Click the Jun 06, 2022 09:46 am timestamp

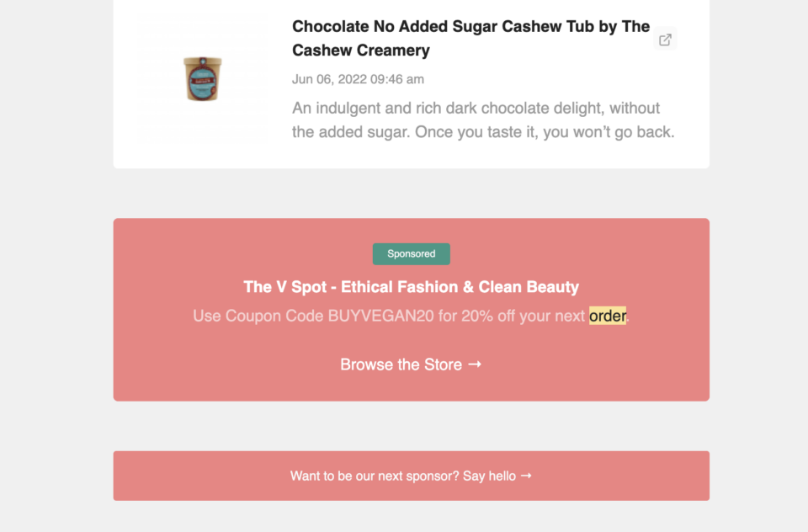click(x=358, y=79)
